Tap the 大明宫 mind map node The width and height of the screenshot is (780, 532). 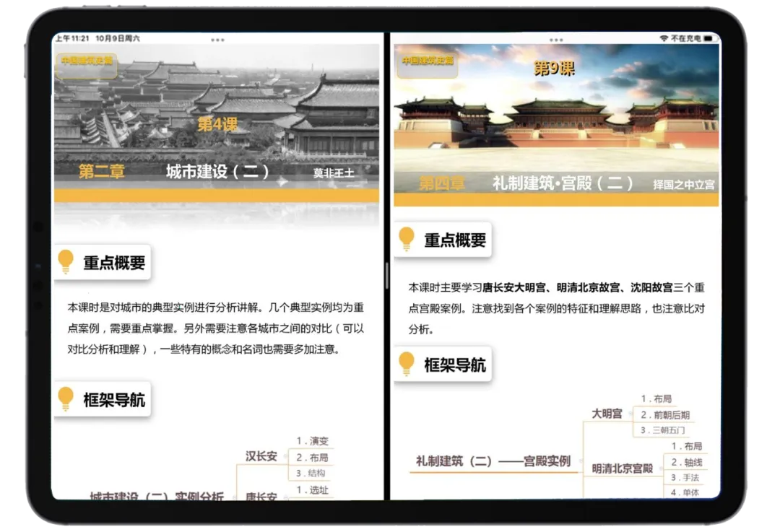[x=607, y=414]
